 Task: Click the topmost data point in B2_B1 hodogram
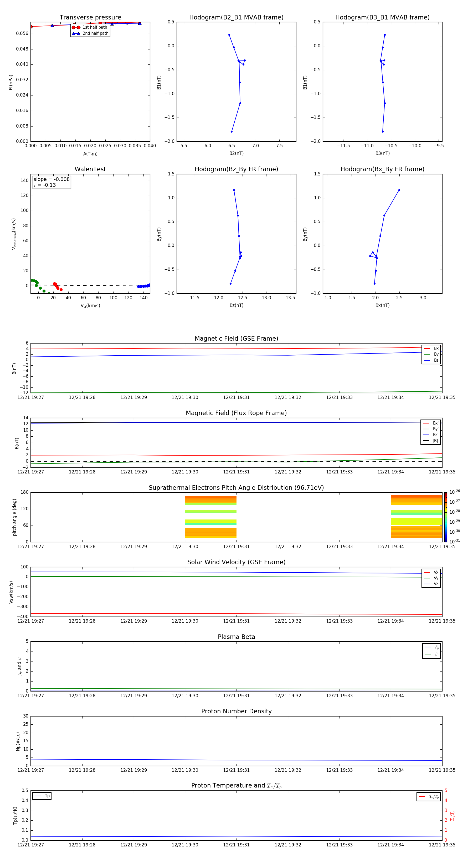tap(229, 35)
